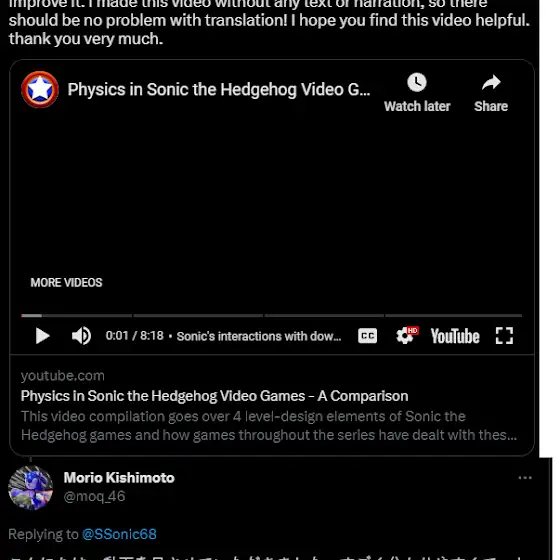Image resolution: width=560 pixels, height=560 pixels.
Task: Open the @SSonic68 mention link
Action: coord(119,534)
